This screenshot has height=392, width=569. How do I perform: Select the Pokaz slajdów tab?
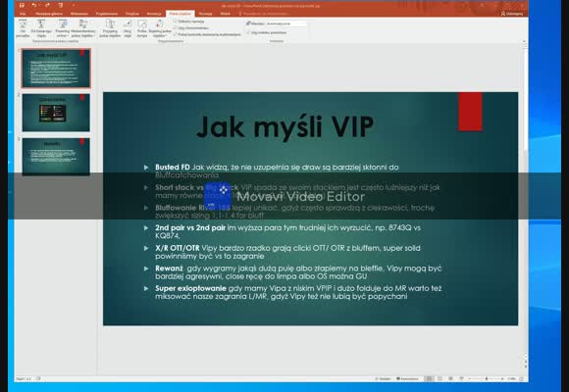tap(180, 14)
